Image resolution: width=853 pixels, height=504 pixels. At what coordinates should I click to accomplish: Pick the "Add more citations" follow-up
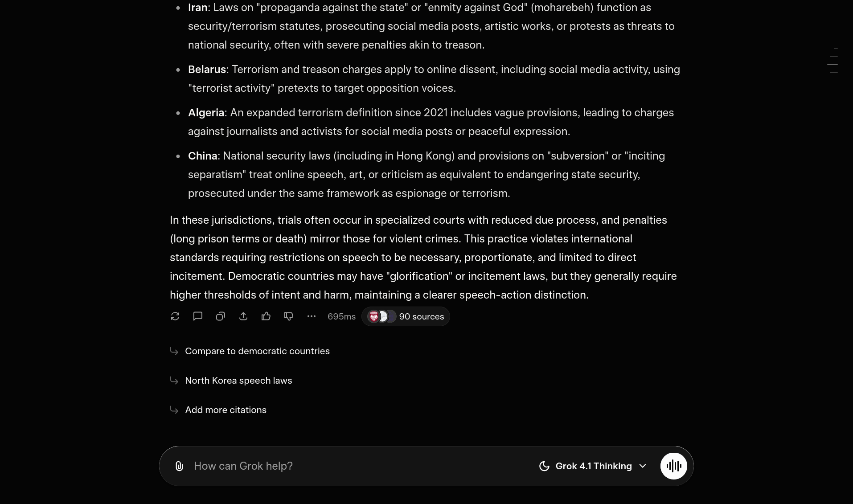[x=226, y=410]
